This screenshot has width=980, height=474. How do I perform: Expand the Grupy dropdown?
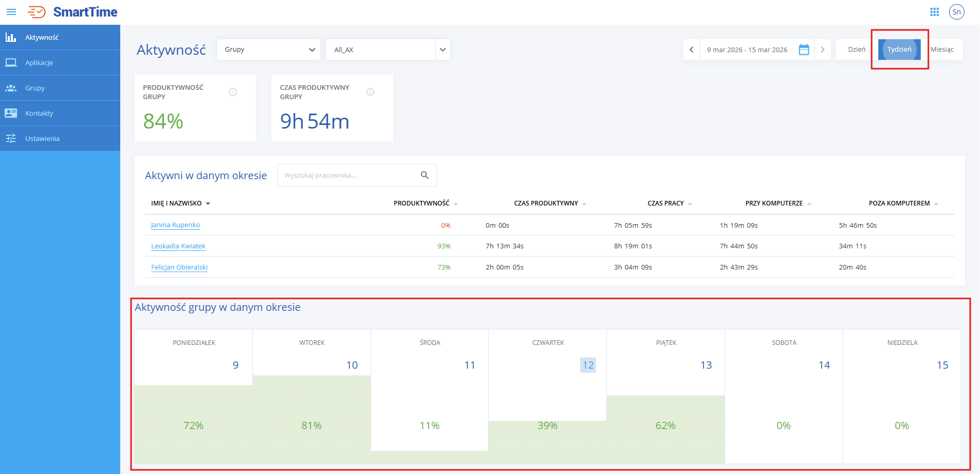(269, 50)
